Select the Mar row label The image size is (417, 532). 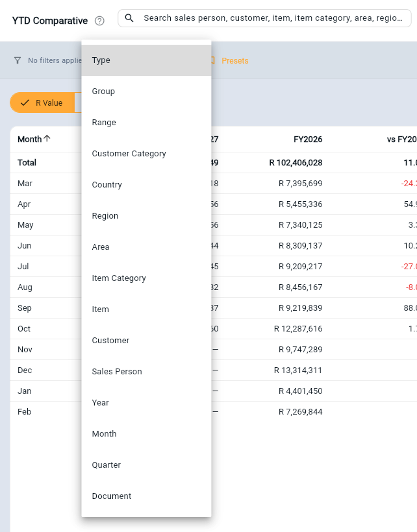click(25, 184)
